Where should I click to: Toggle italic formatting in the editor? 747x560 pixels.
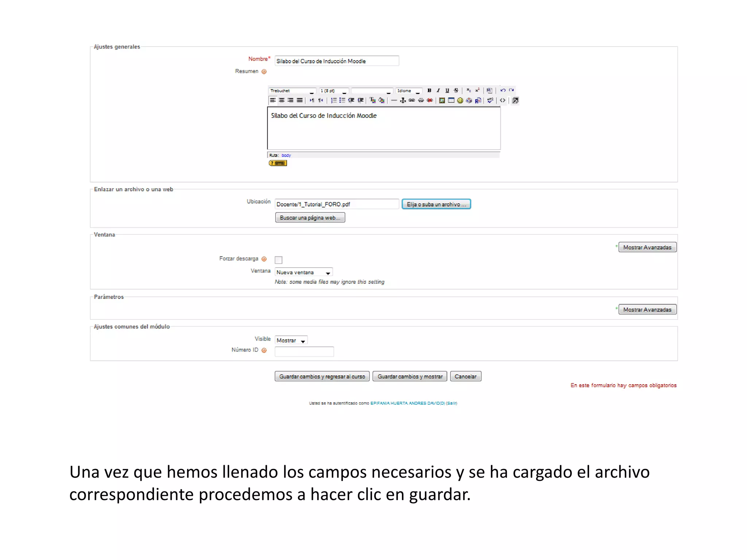[x=438, y=90]
